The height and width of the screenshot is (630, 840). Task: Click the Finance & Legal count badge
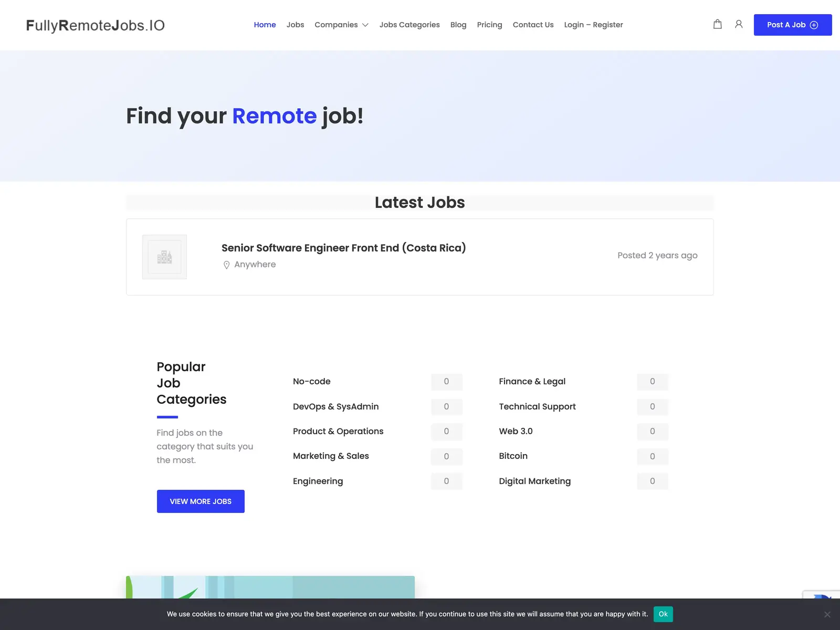click(653, 382)
